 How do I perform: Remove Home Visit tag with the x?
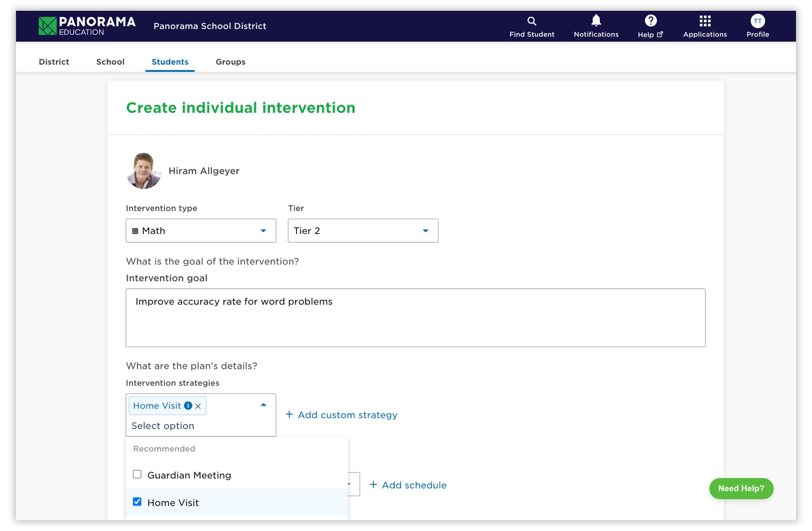pyautogui.click(x=198, y=406)
